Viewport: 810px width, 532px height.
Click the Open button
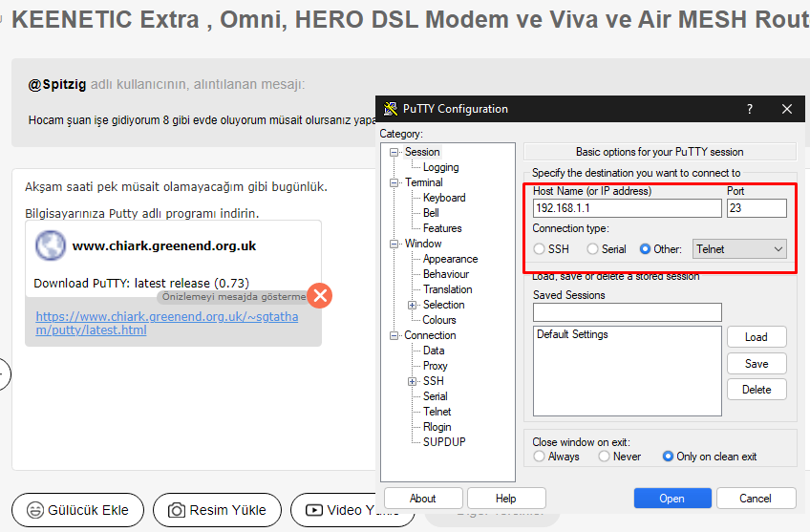(x=672, y=499)
